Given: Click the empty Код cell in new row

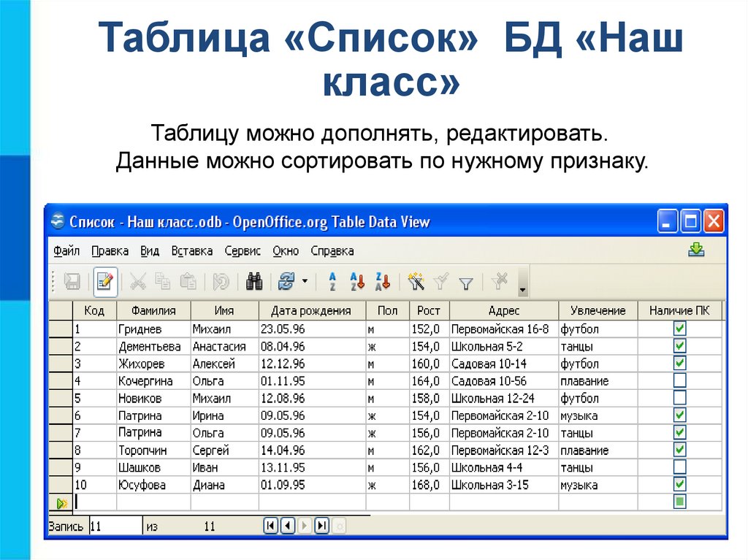Looking at the screenshot, I should (x=95, y=502).
